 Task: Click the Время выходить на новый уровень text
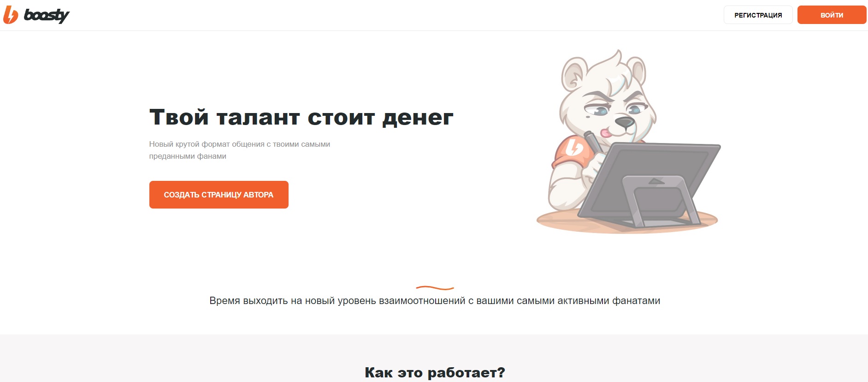pyautogui.click(x=435, y=301)
